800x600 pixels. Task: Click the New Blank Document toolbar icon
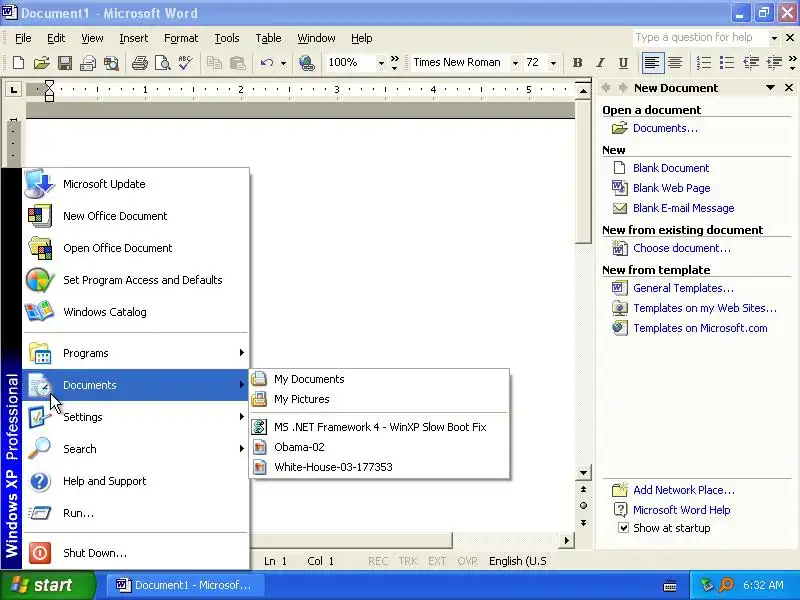[18, 63]
